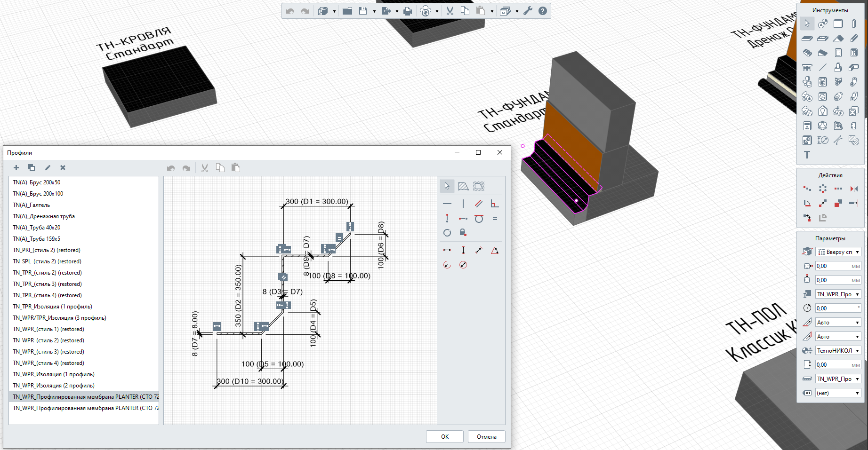Click Отмена to cancel the dialog
The height and width of the screenshot is (450, 868).
tap(486, 437)
